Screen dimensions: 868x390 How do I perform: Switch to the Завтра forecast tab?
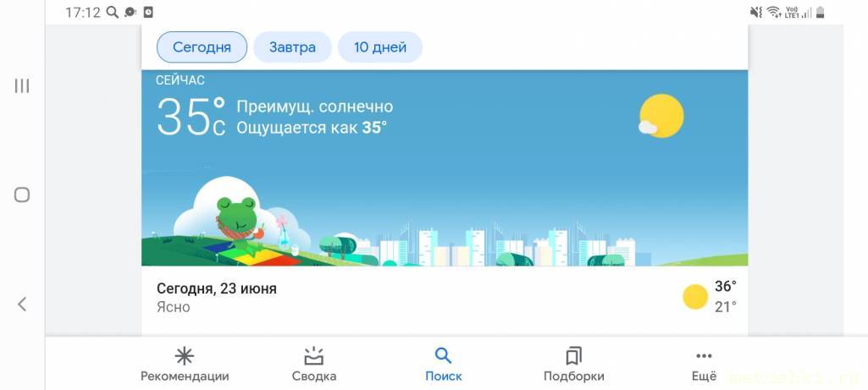pyautogui.click(x=292, y=47)
